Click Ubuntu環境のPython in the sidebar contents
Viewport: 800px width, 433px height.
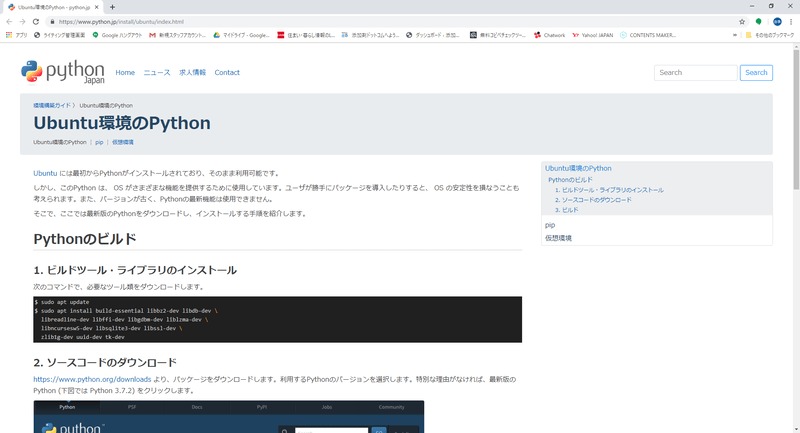click(x=578, y=168)
